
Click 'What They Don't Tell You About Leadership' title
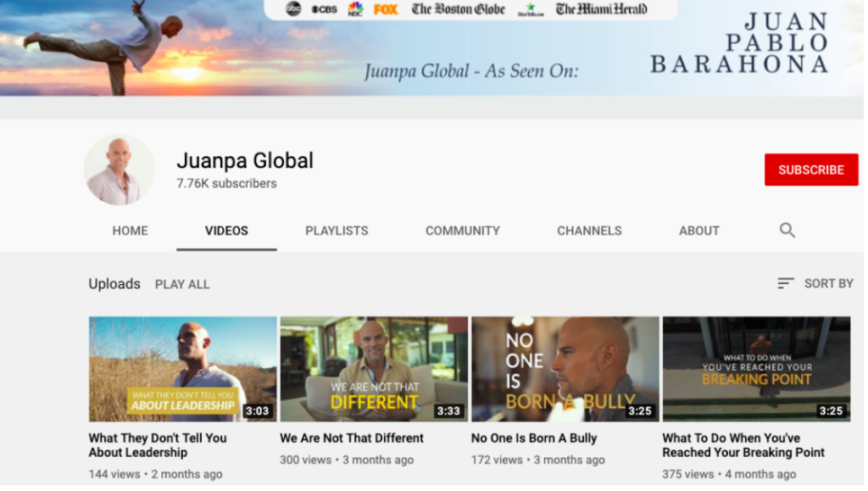[x=158, y=445]
